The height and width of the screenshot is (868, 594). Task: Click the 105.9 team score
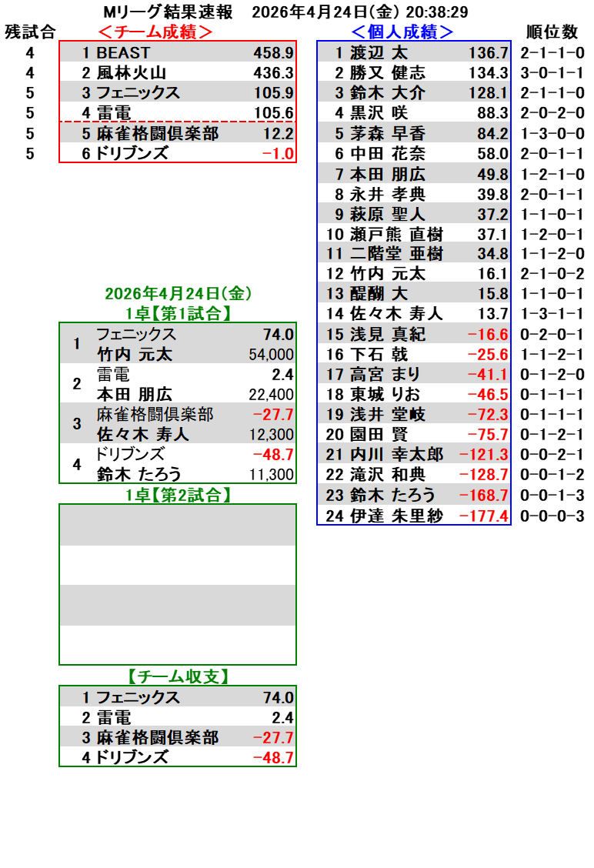click(x=273, y=92)
